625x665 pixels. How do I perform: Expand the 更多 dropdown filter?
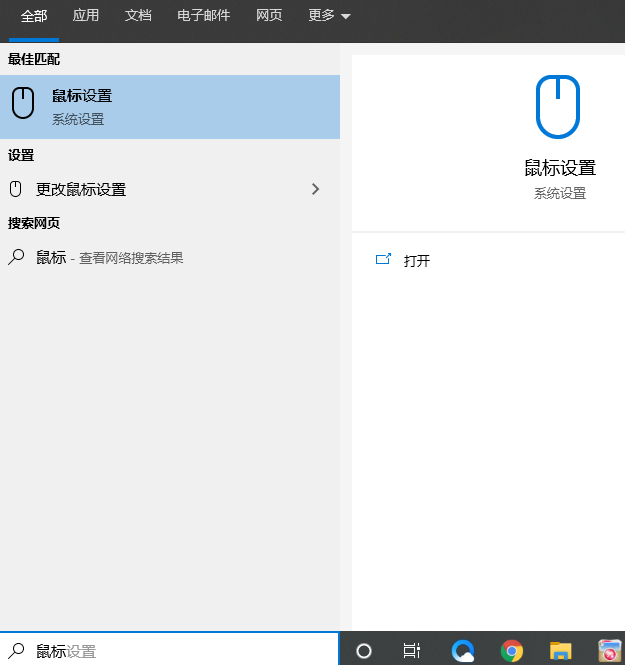(329, 16)
